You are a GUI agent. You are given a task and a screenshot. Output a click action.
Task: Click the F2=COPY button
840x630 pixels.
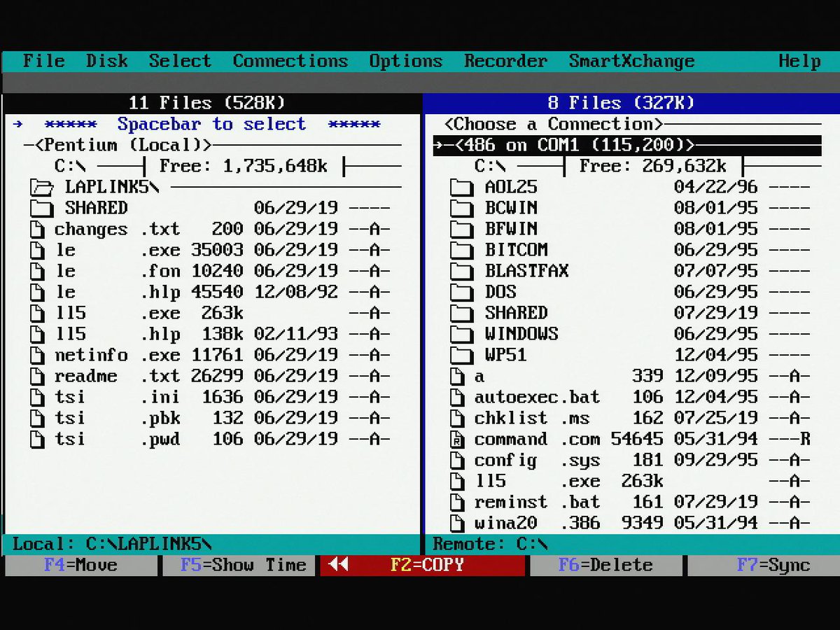point(422,565)
